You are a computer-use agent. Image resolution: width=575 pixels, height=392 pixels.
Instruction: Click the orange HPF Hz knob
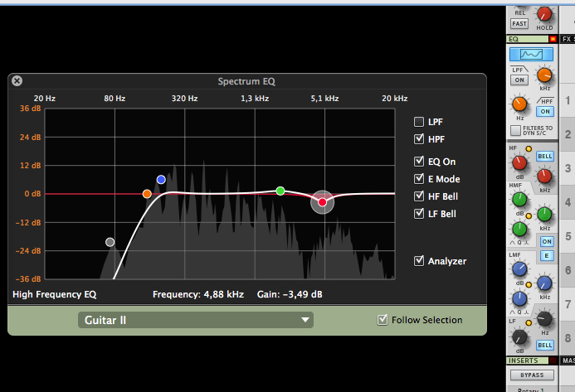(519, 104)
